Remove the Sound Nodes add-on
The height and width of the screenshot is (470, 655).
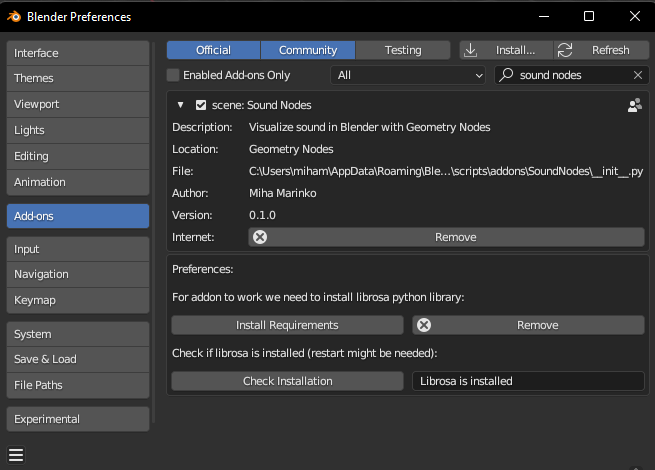pyautogui.click(x=446, y=237)
